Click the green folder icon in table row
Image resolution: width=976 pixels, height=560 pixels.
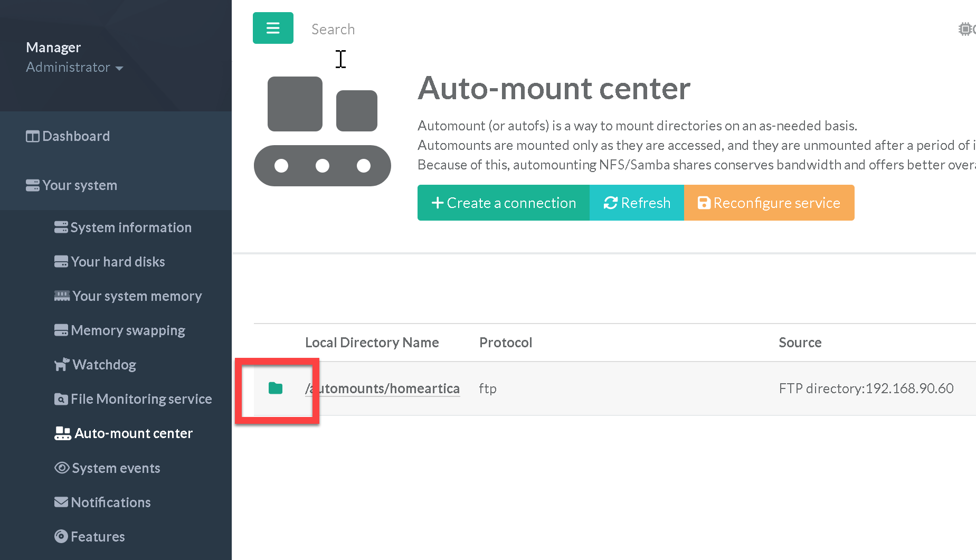pyautogui.click(x=276, y=388)
